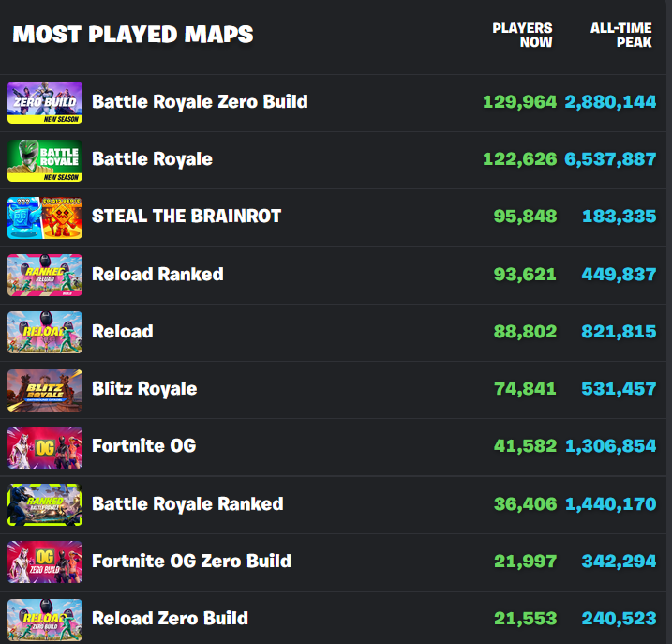Click the green Battle Royale map thumbnail
The width and height of the screenshot is (672, 644).
[x=45, y=160]
